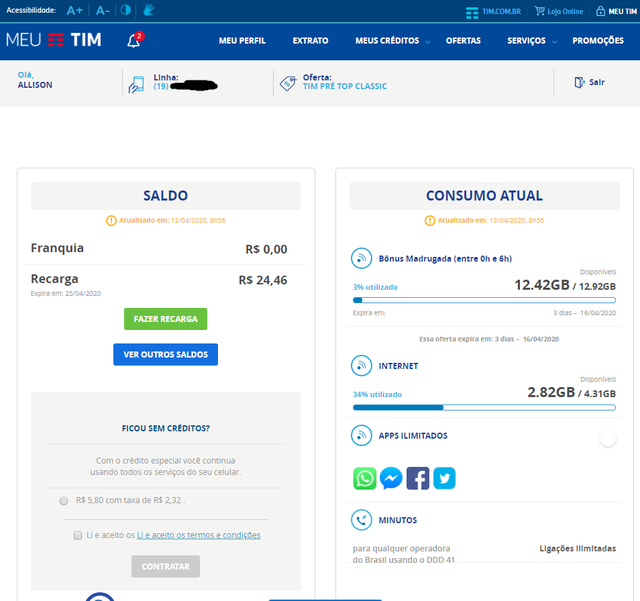The image size is (640, 601).
Task: Open the Loja Online cart icon
Action: 540,11
